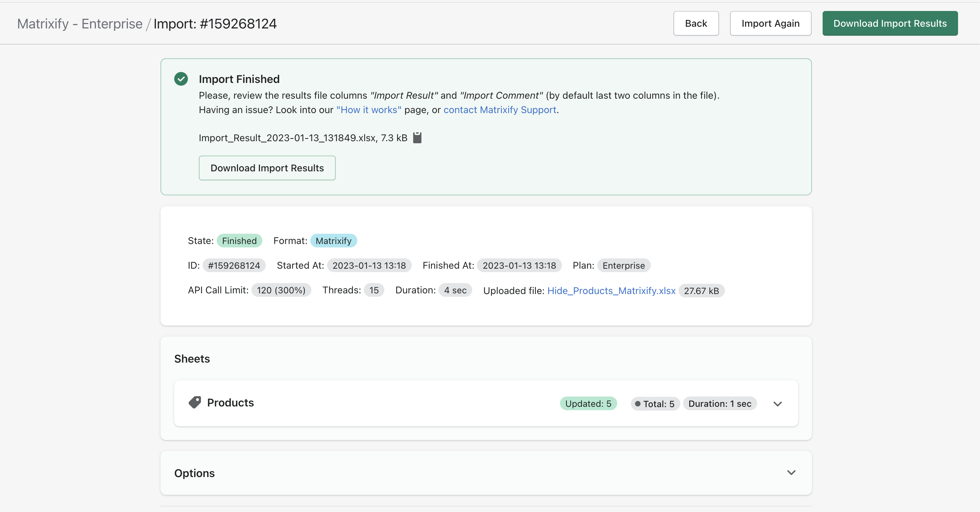This screenshot has width=980, height=512.
Task: Expand the Options section chevron
Action: (791, 473)
